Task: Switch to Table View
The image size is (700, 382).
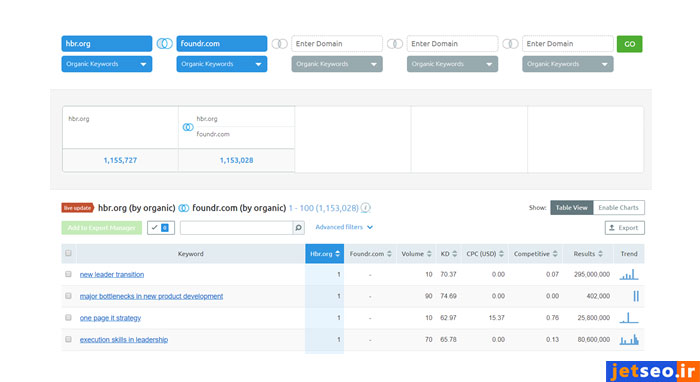Action: pos(571,208)
